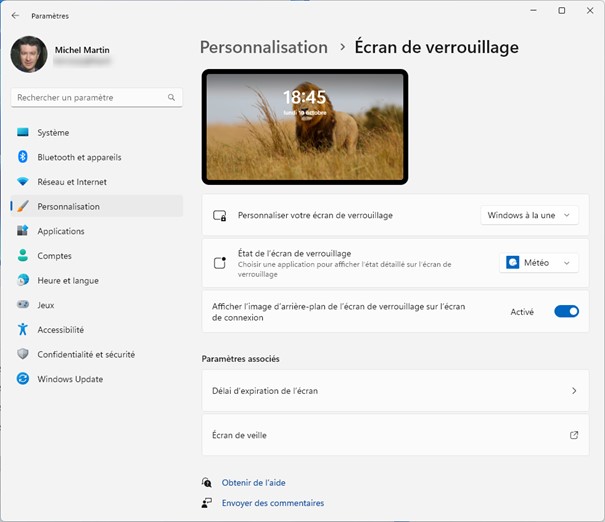This screenshot has height=522, width=605.
Task: Click the Activé label text
Action: [522, 312]
